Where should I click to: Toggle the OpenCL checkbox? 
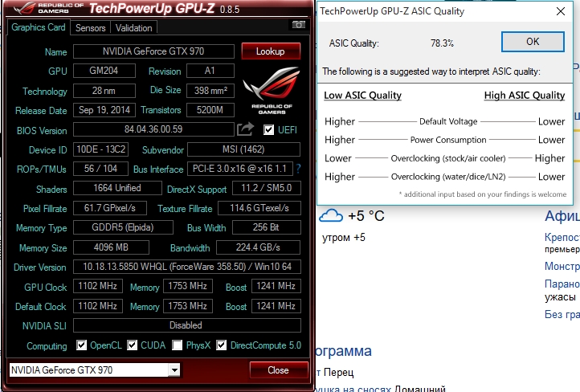81,345
